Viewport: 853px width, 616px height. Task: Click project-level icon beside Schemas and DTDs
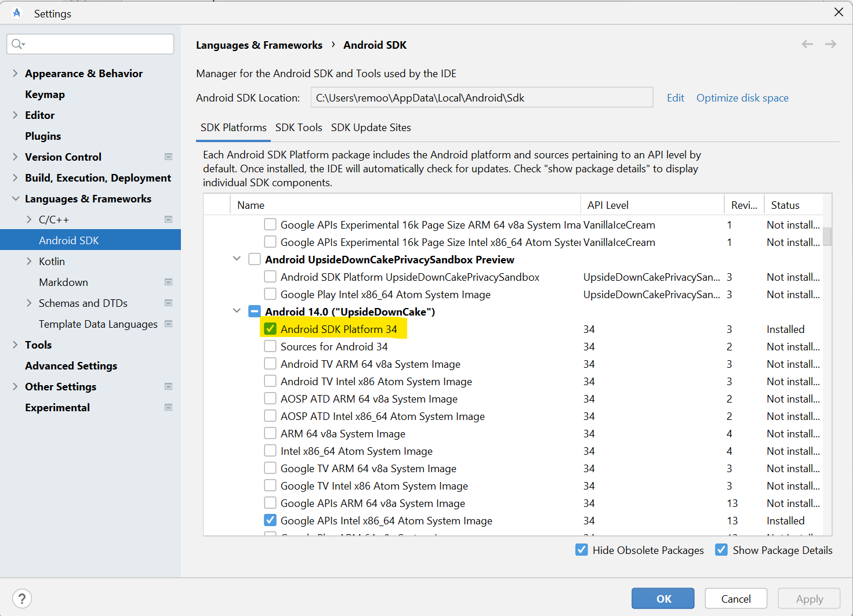click(169, 303)
